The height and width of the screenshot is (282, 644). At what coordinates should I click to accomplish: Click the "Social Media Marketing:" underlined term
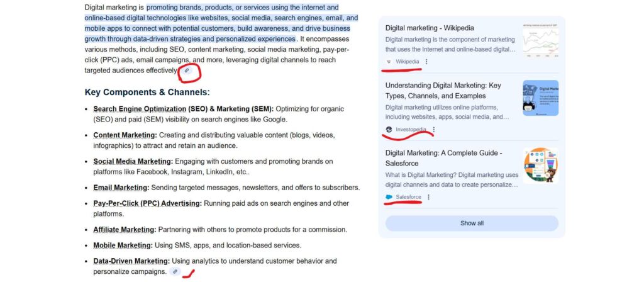point(133,162)
